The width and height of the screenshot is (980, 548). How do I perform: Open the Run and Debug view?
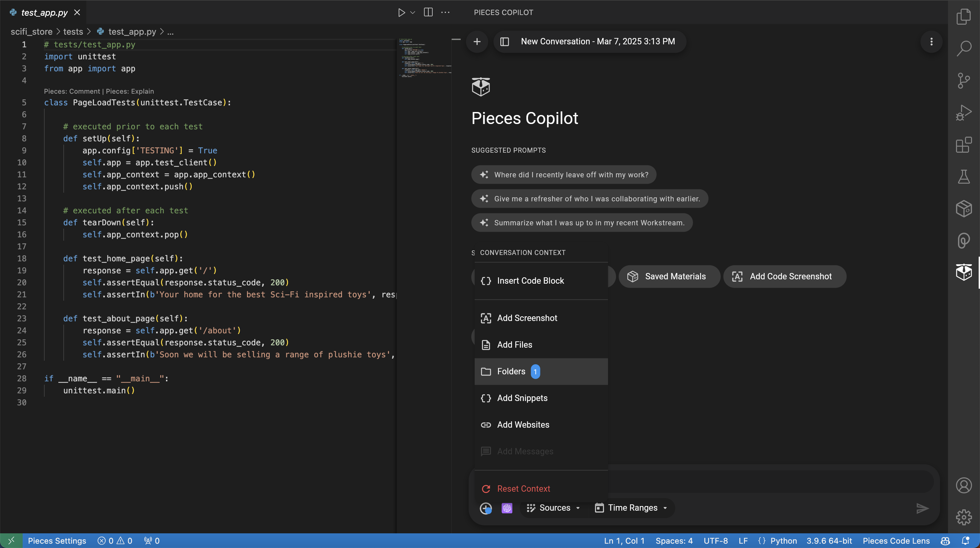964,113
